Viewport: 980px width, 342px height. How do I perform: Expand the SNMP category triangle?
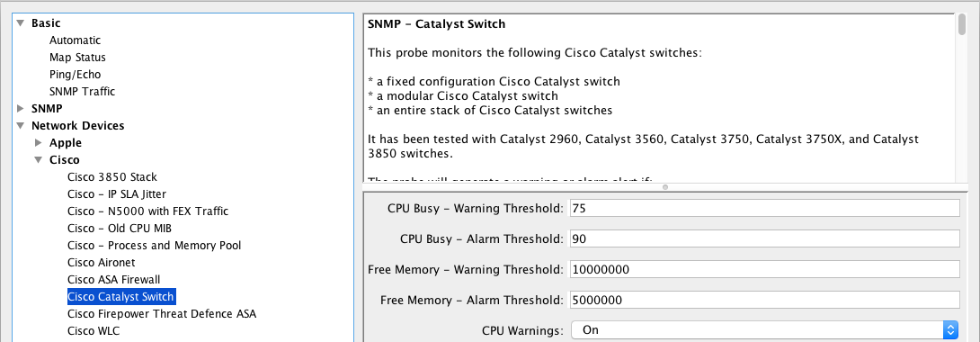pyautogui.click(x=20, y=108)
